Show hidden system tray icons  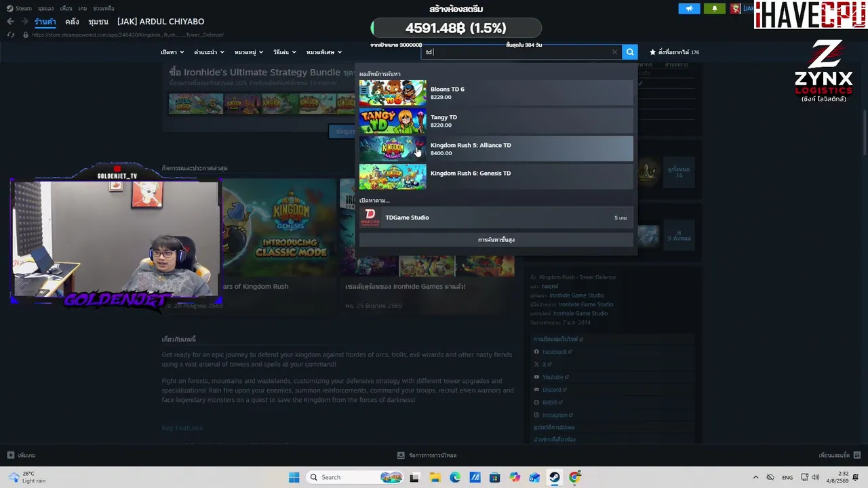click(755, 477)
